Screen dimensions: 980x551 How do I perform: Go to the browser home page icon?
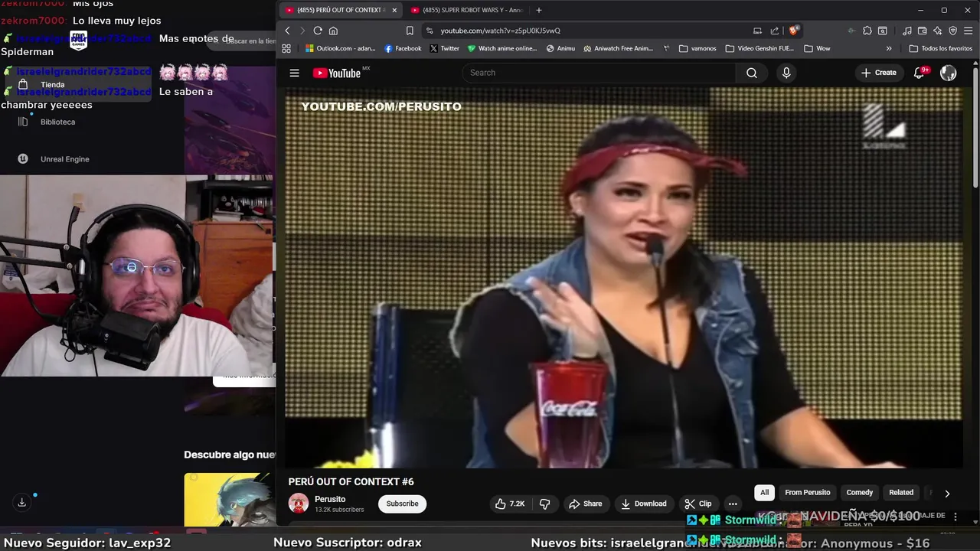pos(333,31)
